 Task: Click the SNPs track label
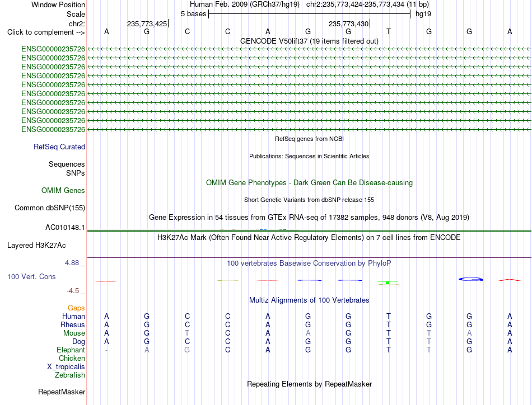(x=76, y=173)
